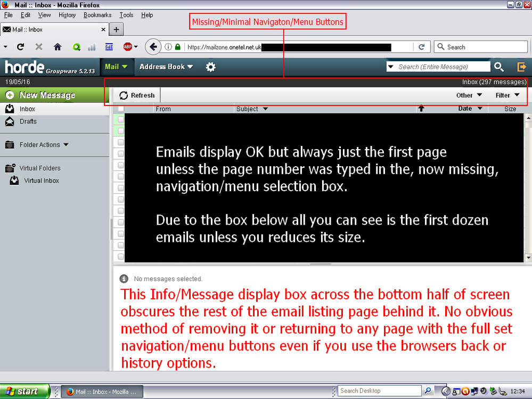
Task: Click the browser back arrow button
Action: (x=153, y=47)
